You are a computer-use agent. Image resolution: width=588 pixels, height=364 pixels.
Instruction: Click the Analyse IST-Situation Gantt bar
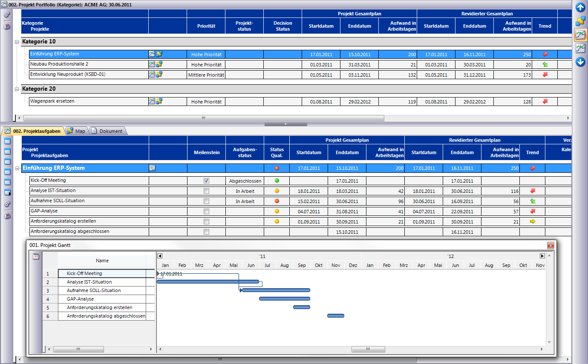(208, 281)
